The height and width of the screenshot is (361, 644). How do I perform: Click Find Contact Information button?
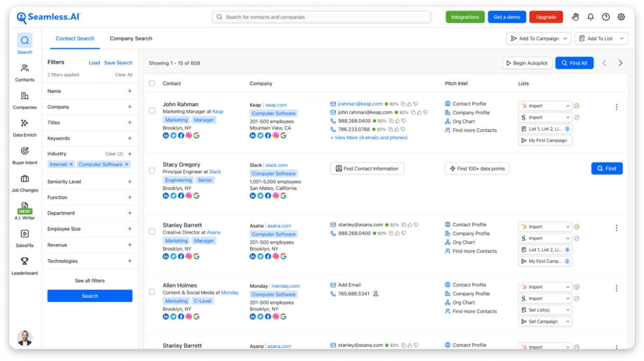[367, 169]
